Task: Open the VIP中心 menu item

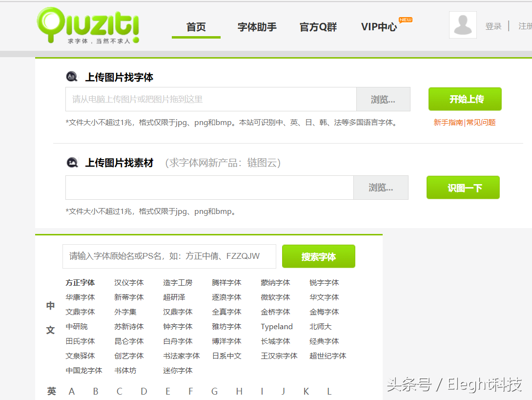Action: (379, 27)
